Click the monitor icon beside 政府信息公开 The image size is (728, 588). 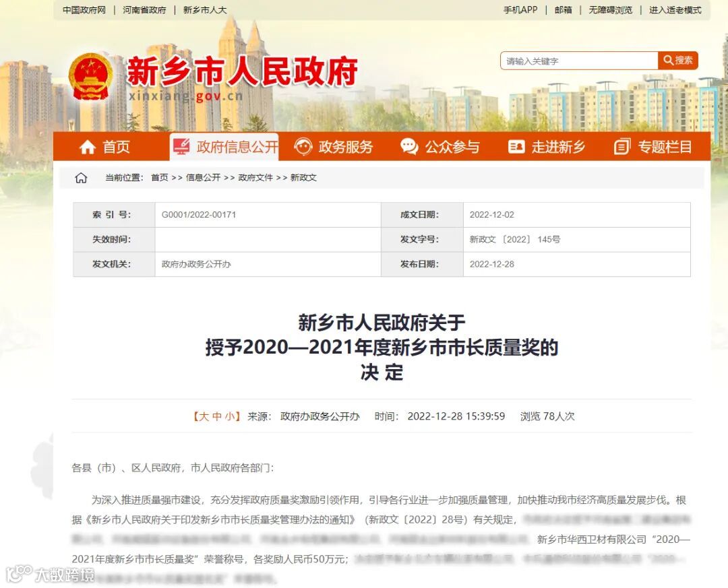tap(181, 146)
